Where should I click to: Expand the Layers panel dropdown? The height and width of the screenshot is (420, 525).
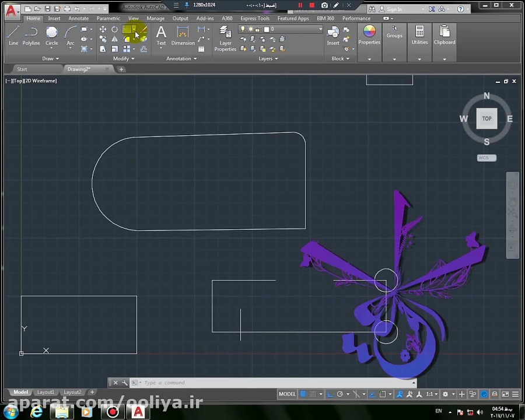pyautogui.click(x=268, y=58)
